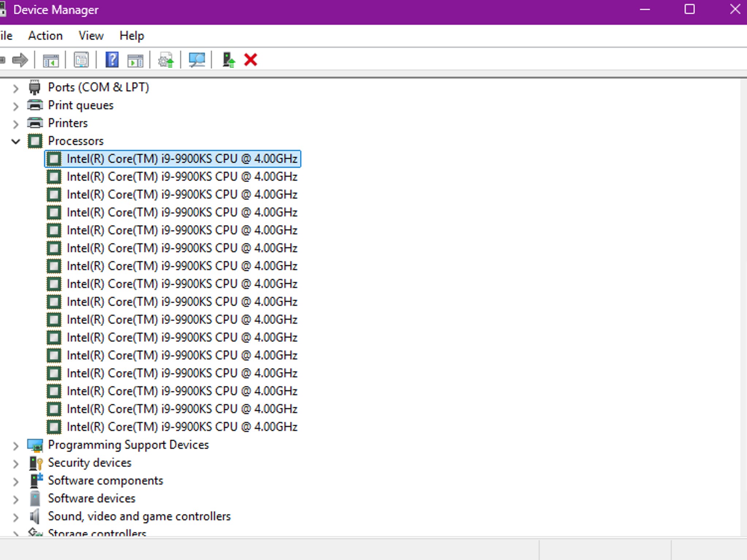Open the Help menu
Image resolution: width=747 pixels, height=560 pixels.
point(132,36)
